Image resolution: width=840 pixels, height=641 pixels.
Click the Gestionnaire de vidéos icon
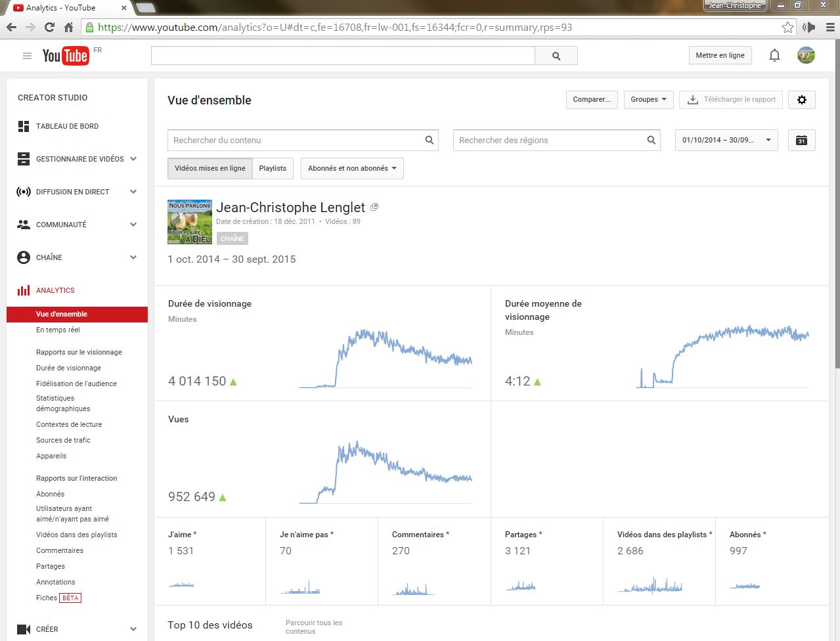click(24, 159)
